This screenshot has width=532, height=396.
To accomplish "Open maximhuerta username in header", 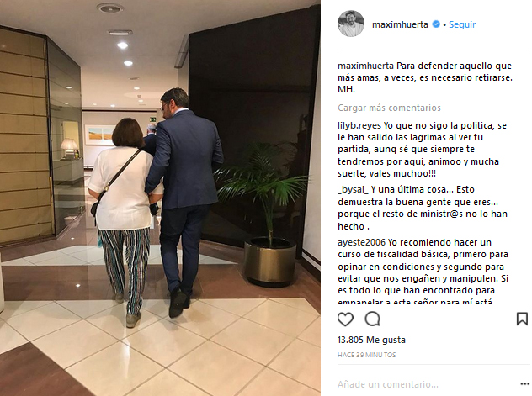I will click(400, 24).
